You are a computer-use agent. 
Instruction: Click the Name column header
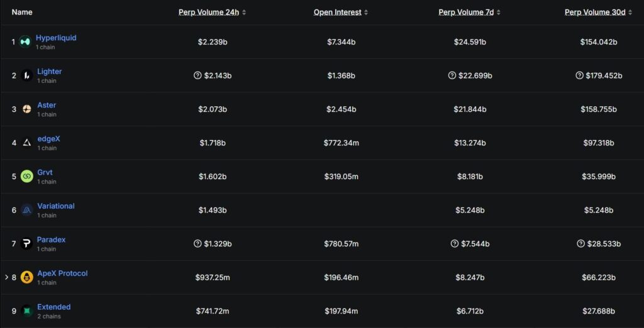point(22,12)
